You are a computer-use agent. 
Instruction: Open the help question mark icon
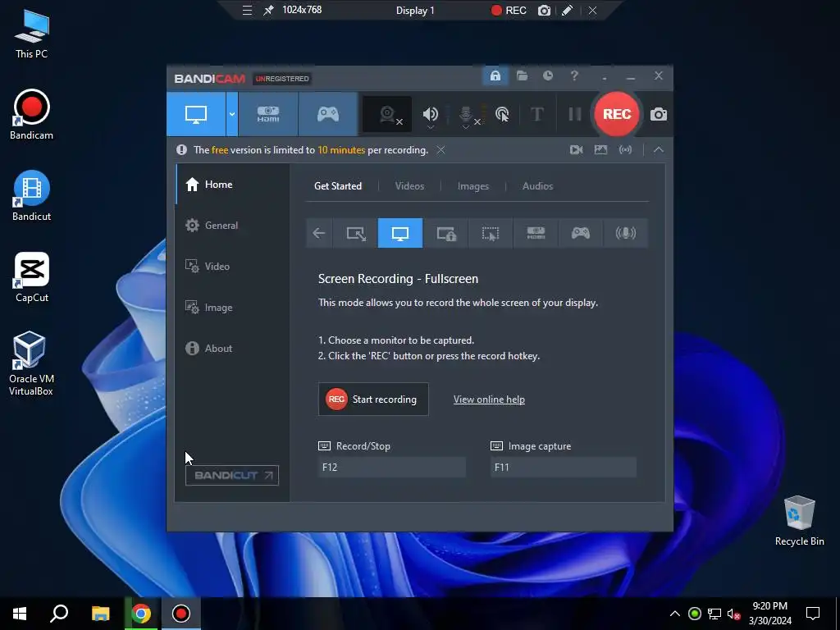[x=574, y=75]
